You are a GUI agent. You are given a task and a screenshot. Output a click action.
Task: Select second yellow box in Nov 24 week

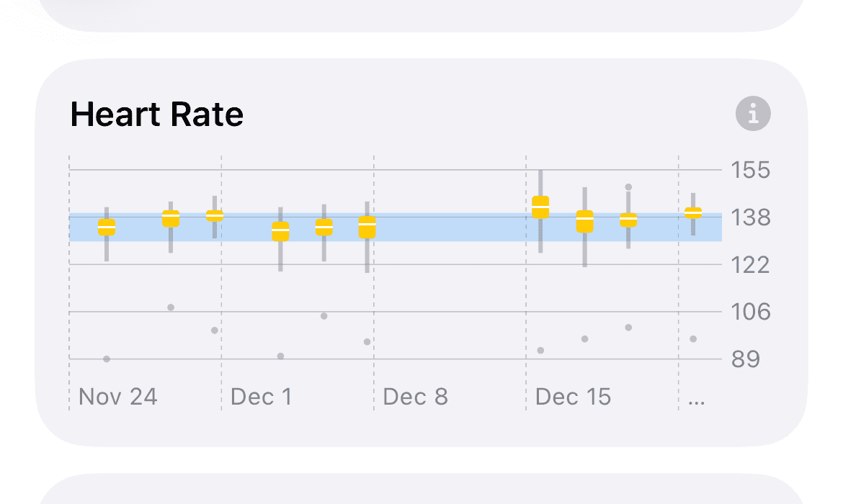point(171,218)
